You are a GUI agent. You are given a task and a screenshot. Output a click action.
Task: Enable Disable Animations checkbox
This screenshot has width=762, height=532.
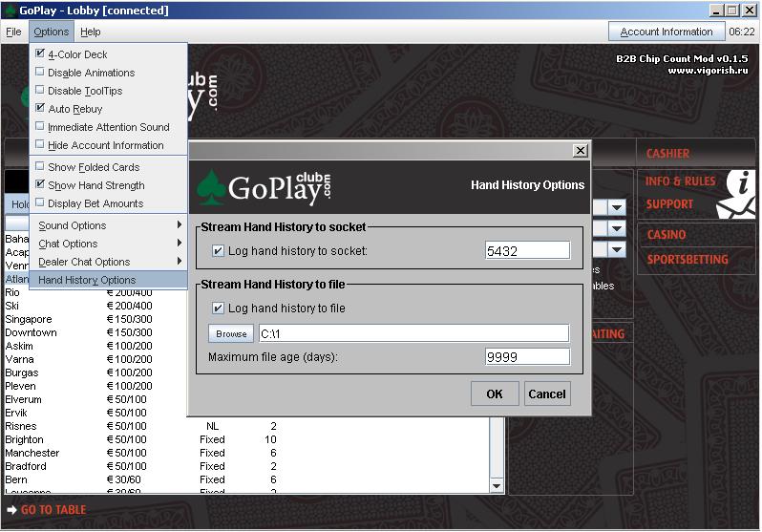40,72
